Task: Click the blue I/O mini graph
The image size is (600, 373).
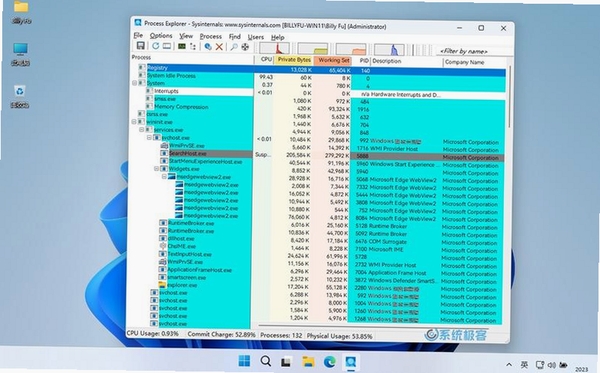Action: (389, 50)
